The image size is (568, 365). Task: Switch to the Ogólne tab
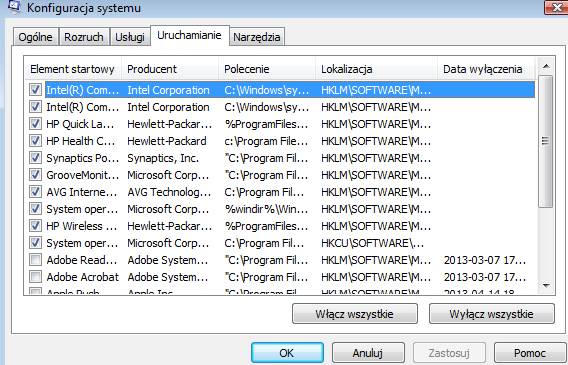pyautogui.click(x=35, y=37)
